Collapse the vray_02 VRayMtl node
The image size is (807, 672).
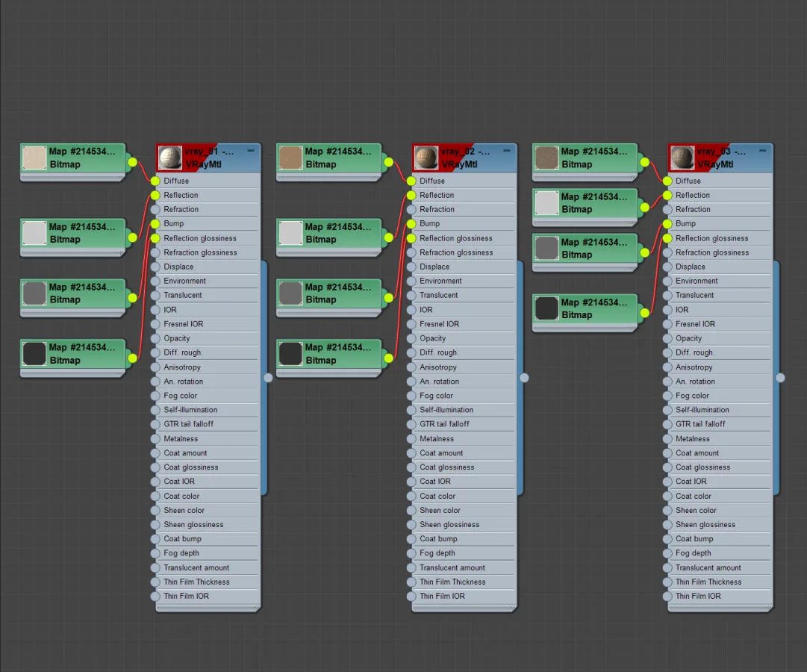tap(506, 151)
